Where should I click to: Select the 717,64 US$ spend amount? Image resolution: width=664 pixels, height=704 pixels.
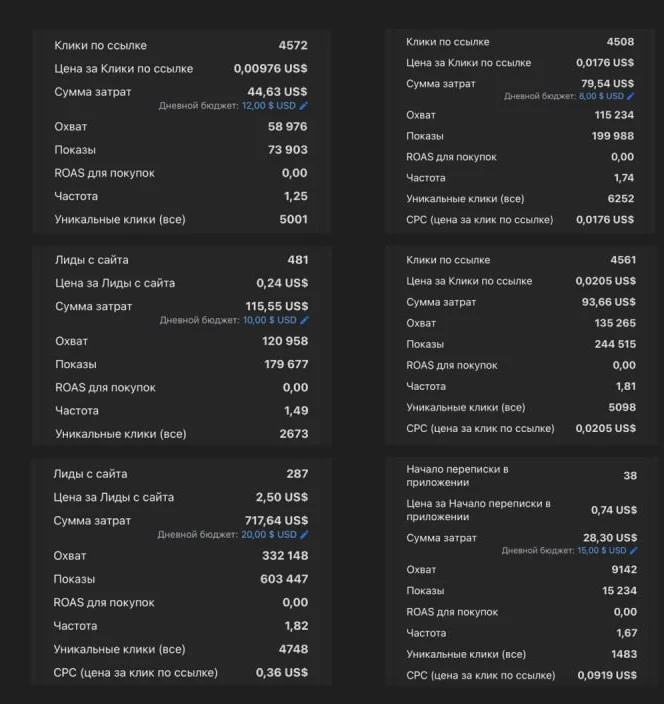[x=276, y=520]
